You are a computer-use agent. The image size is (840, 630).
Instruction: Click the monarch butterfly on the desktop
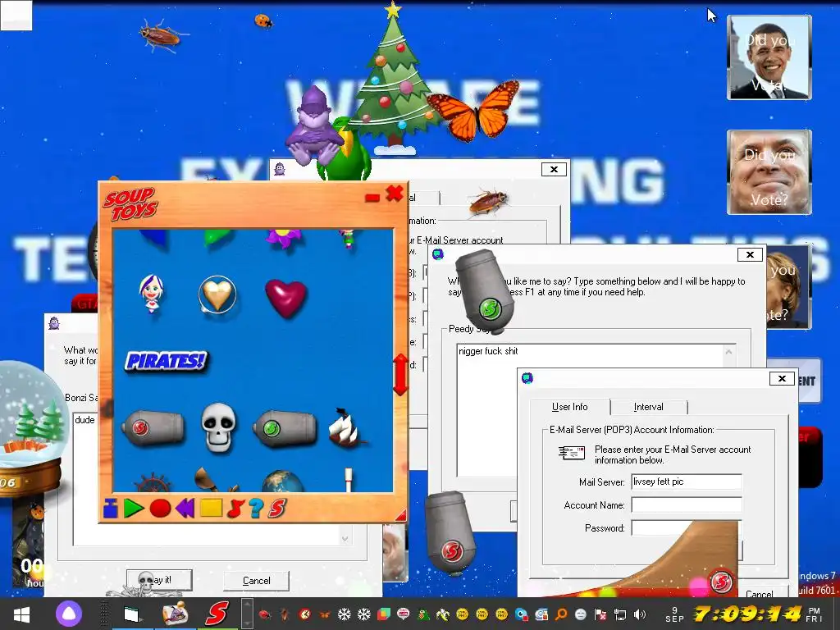tap(475, 110)
